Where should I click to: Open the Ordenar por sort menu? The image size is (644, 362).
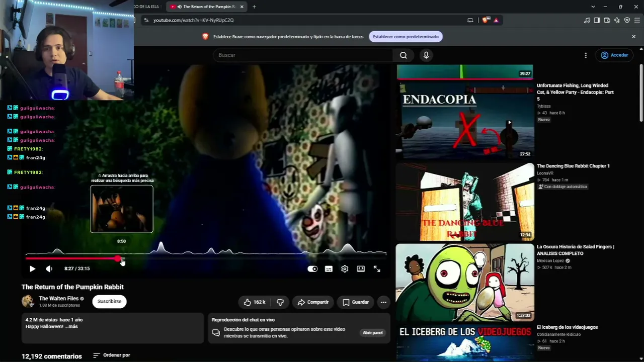click(x=112, y=355)
